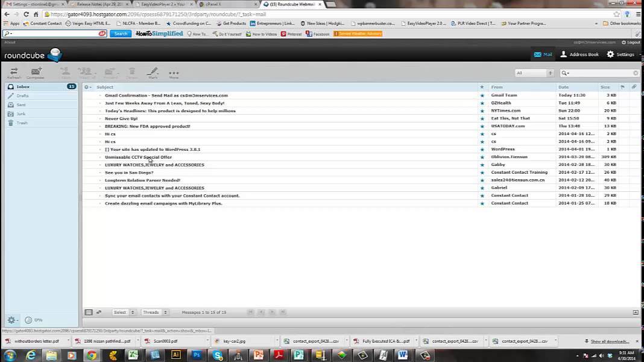The width and height of the screenshot is (644, 362).
Task: Open the Trash folder
Action: pyautogui.click(x=41, y=123)
